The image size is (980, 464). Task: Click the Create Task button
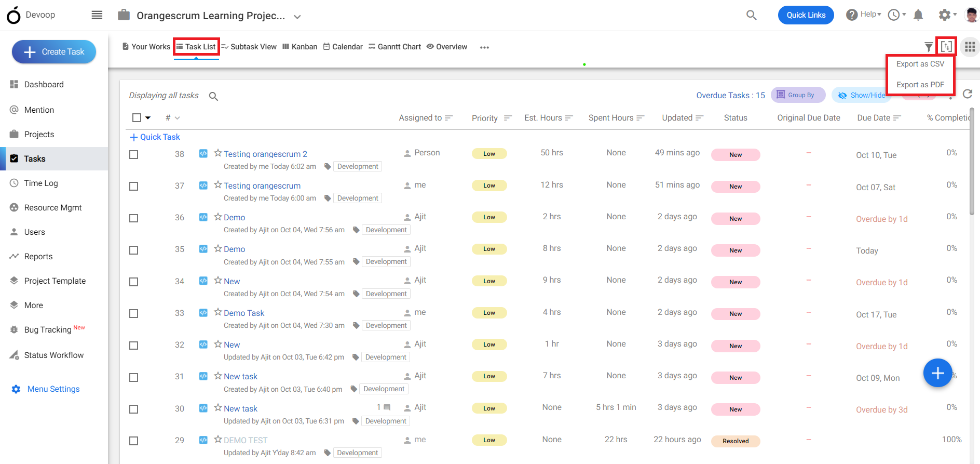tap(54, 52)
